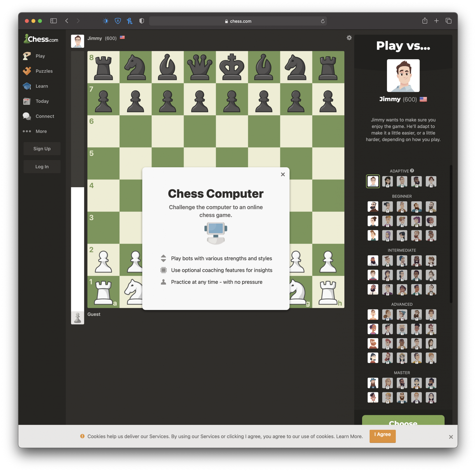Click the privacy report shield icon

(x=141, y=21)
